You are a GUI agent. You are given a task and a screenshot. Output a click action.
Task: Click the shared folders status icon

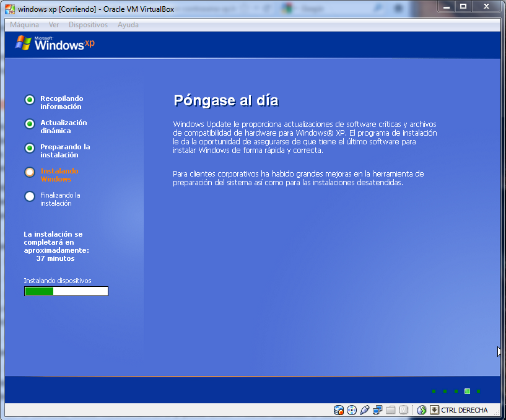(x=390, y=410)
